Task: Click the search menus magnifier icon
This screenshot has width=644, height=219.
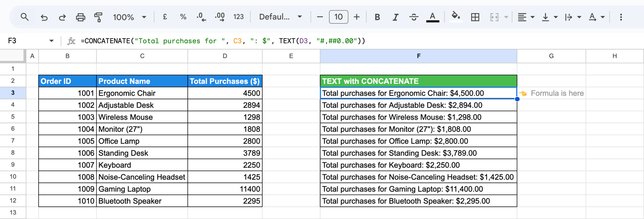Action: click(x=25, y=17)
